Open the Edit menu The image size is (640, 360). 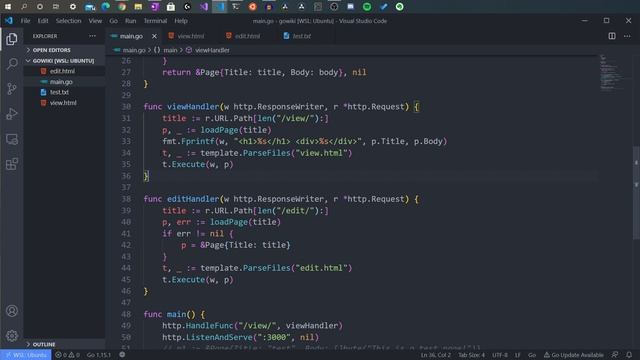click(43, 21)
